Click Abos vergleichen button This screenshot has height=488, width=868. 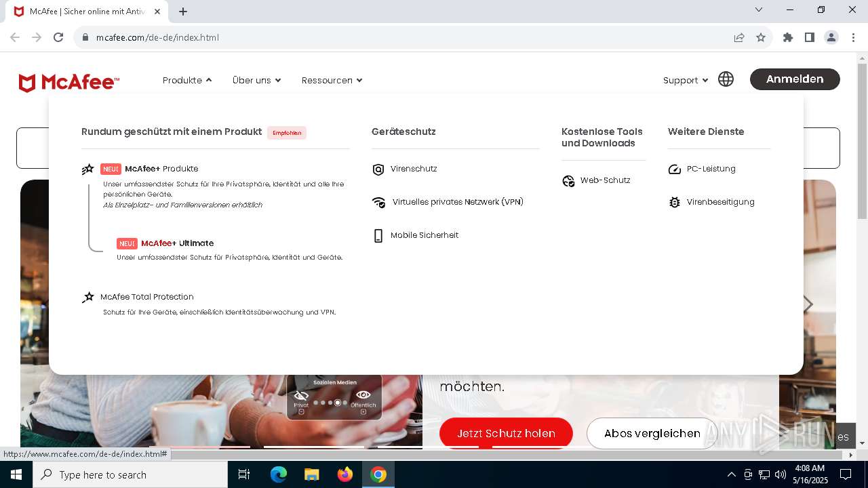652,433
